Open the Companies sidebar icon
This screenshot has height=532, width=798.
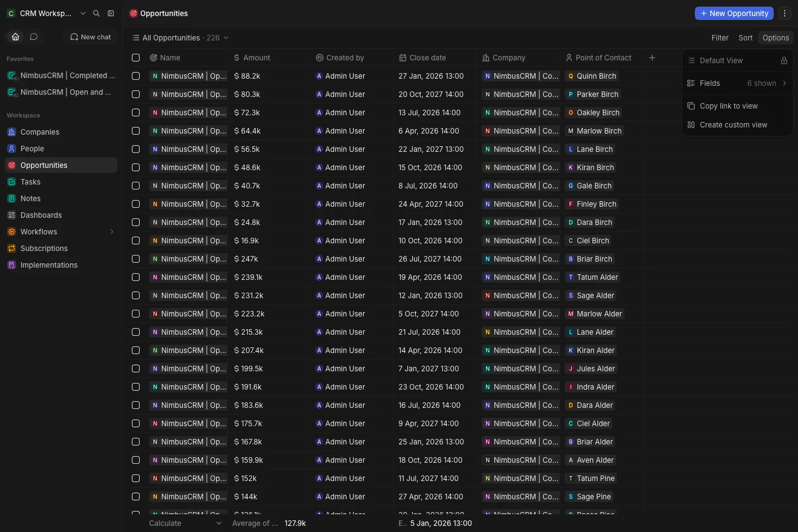[x=12, y=132]
